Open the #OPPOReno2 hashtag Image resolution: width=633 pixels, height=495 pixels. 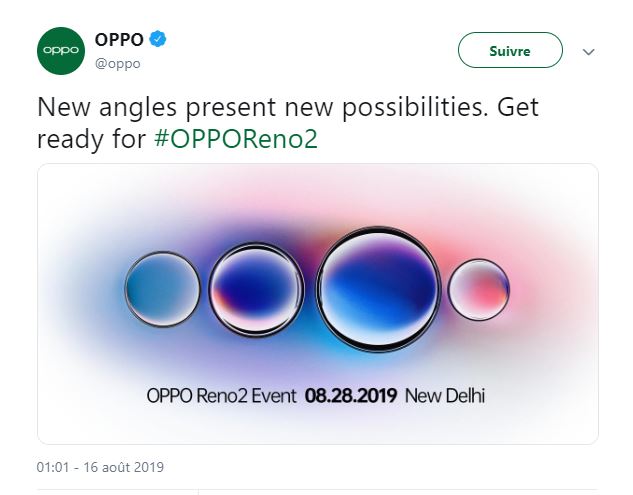[236, 138]
